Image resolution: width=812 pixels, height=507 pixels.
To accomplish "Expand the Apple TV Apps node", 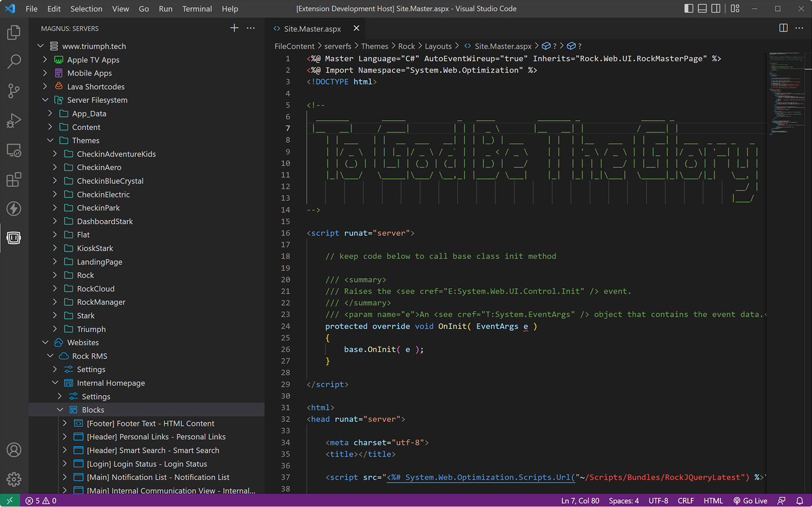I will tap(45, 60).
